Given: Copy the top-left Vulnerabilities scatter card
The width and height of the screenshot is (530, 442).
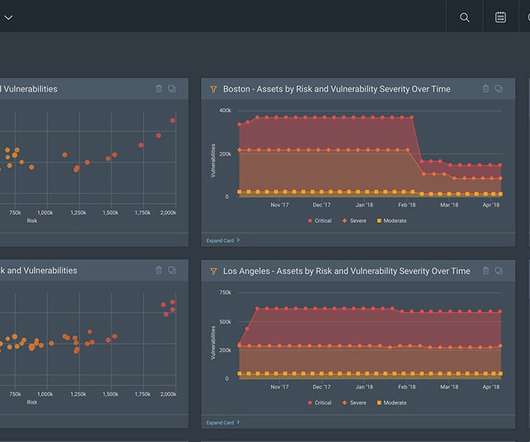Looking at the screenshot, I should [172, 89].
